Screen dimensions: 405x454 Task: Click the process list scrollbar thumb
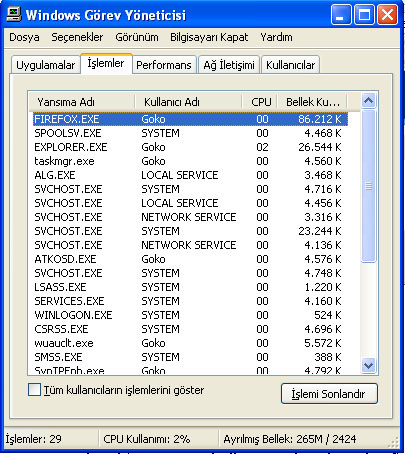coord(368,186)
